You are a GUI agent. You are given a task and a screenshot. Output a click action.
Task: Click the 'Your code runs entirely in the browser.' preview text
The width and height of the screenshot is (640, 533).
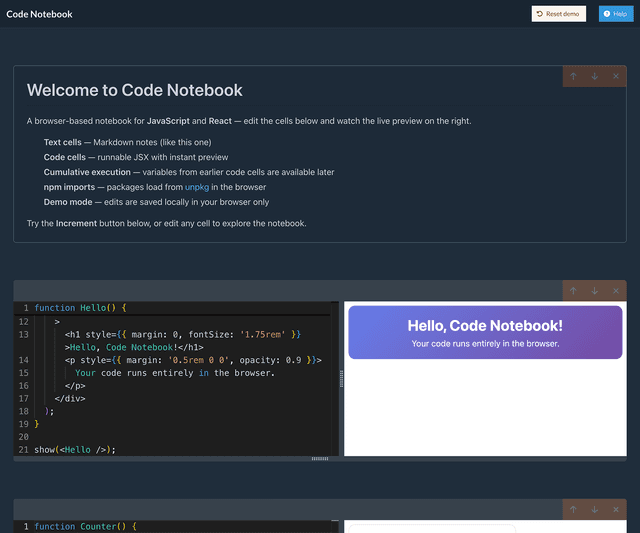coord(485,344)
